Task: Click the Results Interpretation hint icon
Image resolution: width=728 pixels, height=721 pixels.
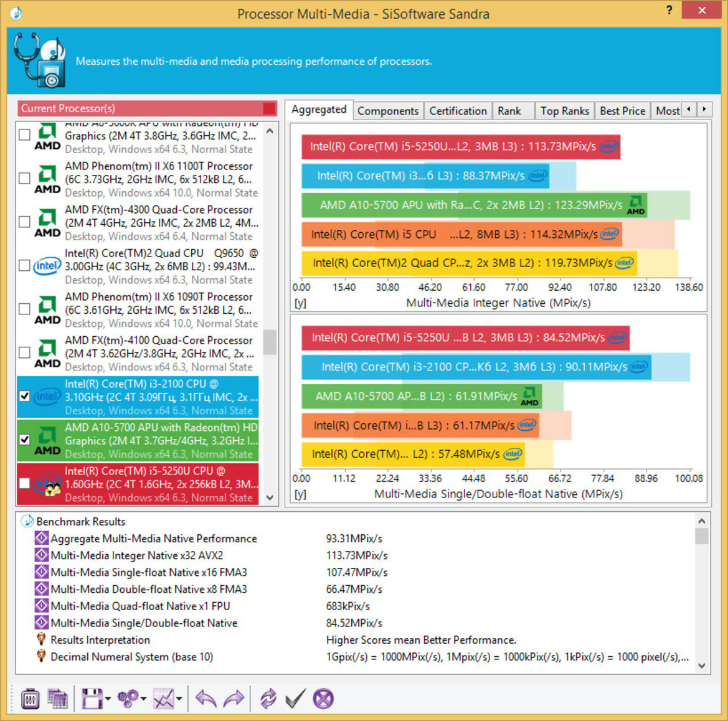Action: coord(41,639)
